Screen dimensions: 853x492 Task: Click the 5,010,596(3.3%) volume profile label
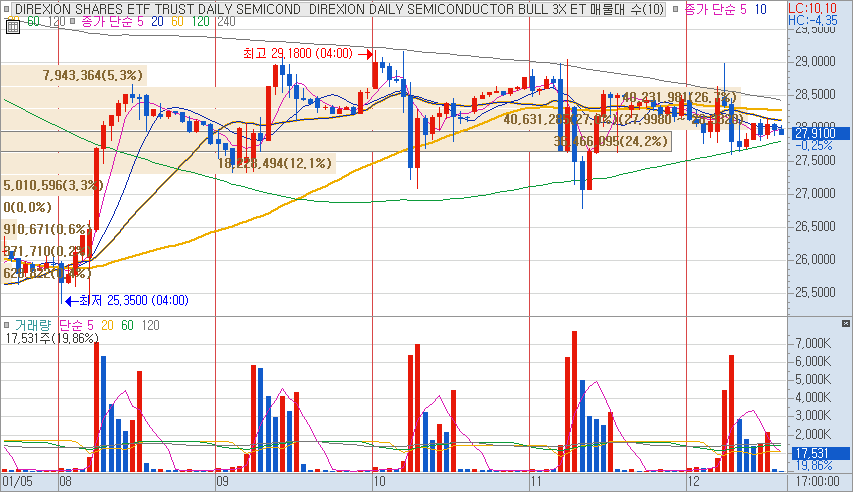point(53,185)
